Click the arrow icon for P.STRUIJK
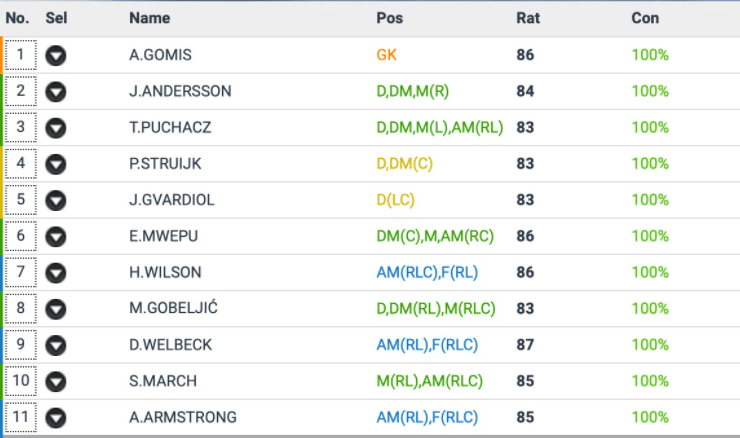 click(x=56, y=163)
